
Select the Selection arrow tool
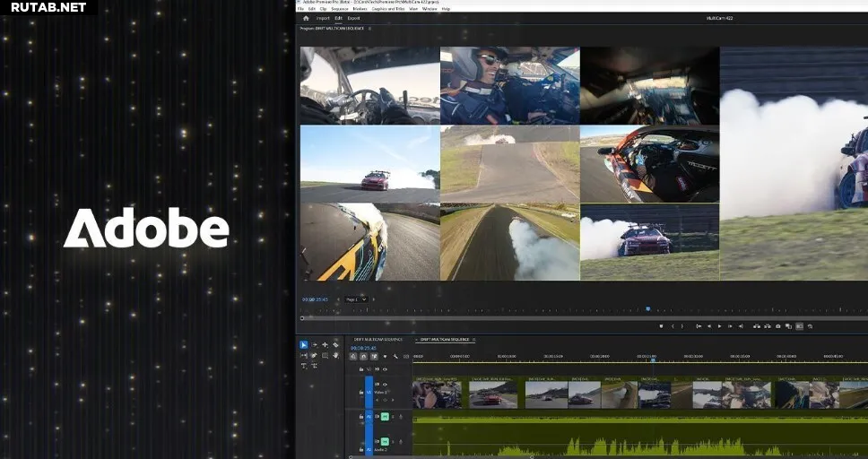tap(303, 344)
